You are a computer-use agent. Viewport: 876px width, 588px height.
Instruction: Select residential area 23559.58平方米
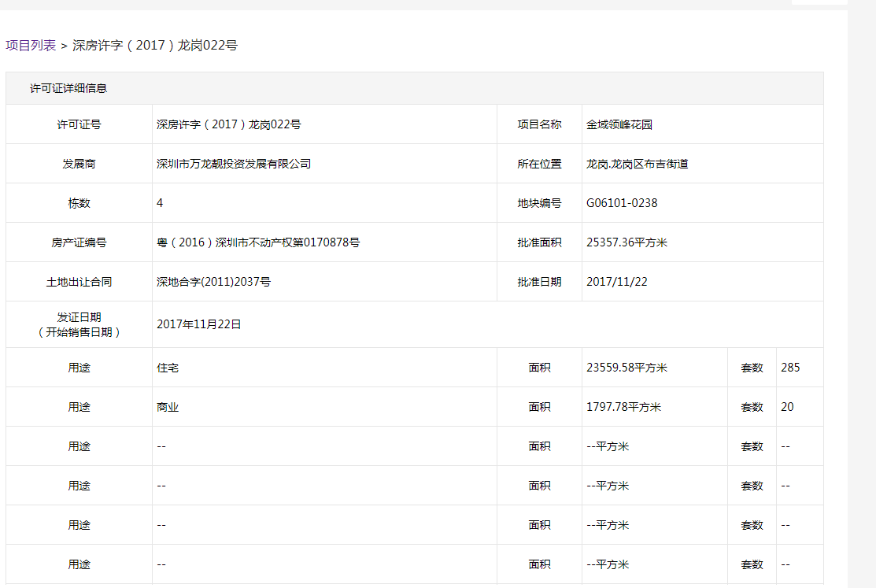pos(627,368)
